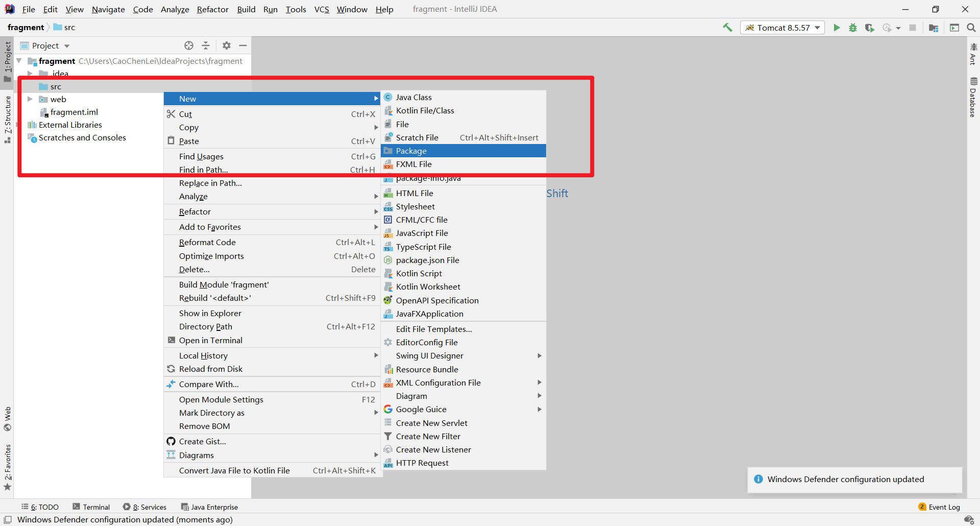Open Add to Favorites submenu
980x526 pixels.
click(272, 227)
